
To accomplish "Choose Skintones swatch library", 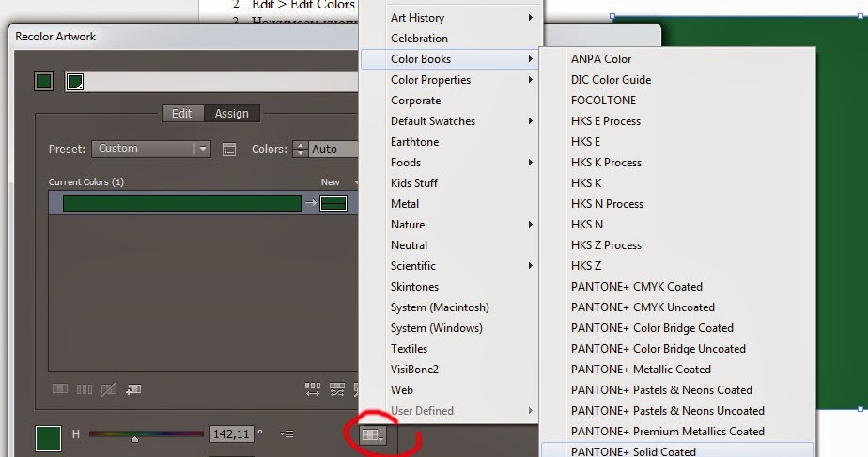I will [x=449, y=287].
